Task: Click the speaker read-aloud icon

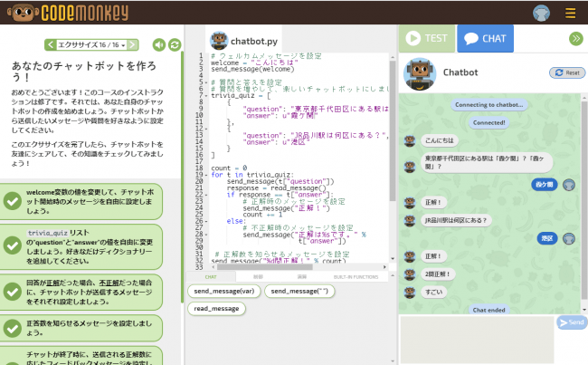Action: tap(159, 45)
